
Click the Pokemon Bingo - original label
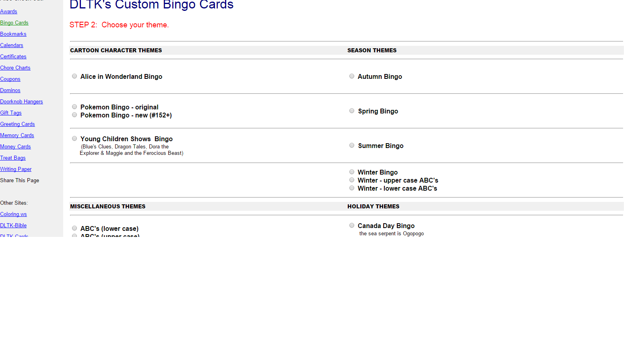(120, 107)
